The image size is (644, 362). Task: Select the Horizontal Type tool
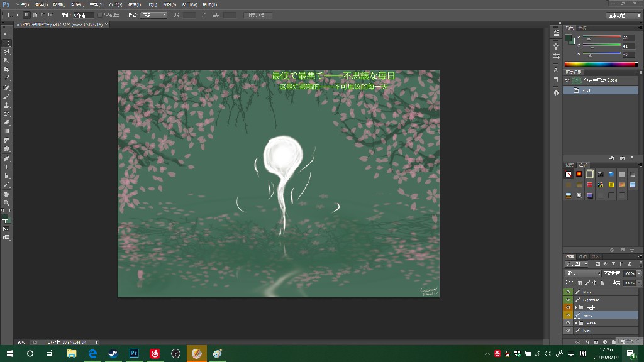pos(6,167)
